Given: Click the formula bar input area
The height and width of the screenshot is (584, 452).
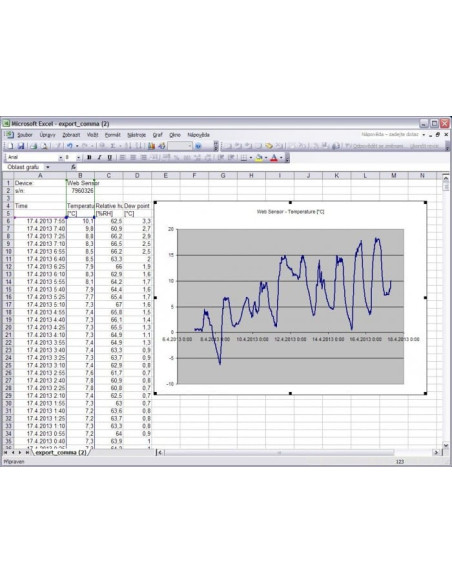Looking at the screenshot, I should (x=260, y=167).
